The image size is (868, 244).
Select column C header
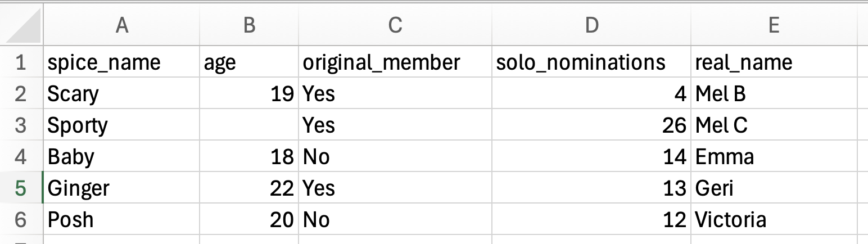(x=395, y=25)
